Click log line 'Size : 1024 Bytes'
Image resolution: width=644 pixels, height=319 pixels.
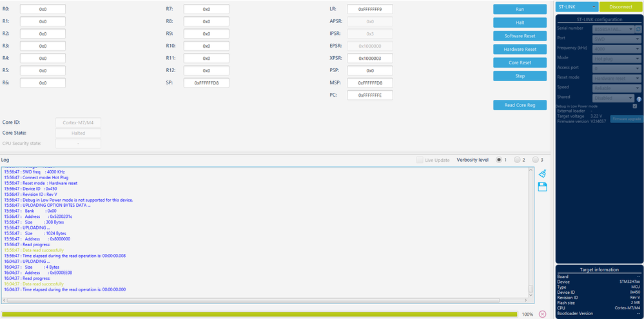(35, 233)
